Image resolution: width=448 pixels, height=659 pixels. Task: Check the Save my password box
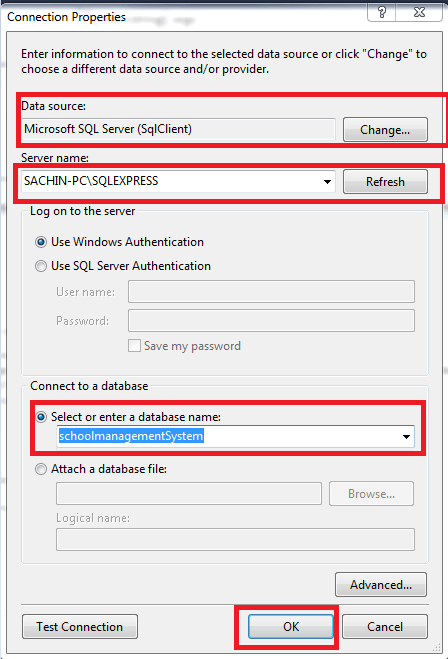click(x=134, y=346)
